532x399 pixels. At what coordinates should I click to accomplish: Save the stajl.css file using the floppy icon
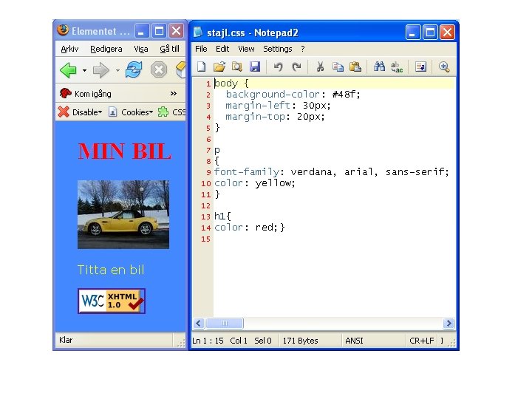tap(255, 66)
